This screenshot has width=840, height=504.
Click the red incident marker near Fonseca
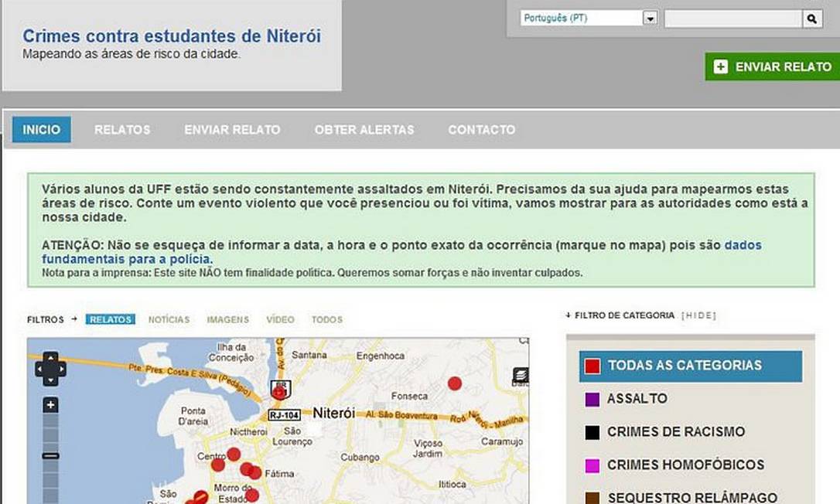[455, 383]
